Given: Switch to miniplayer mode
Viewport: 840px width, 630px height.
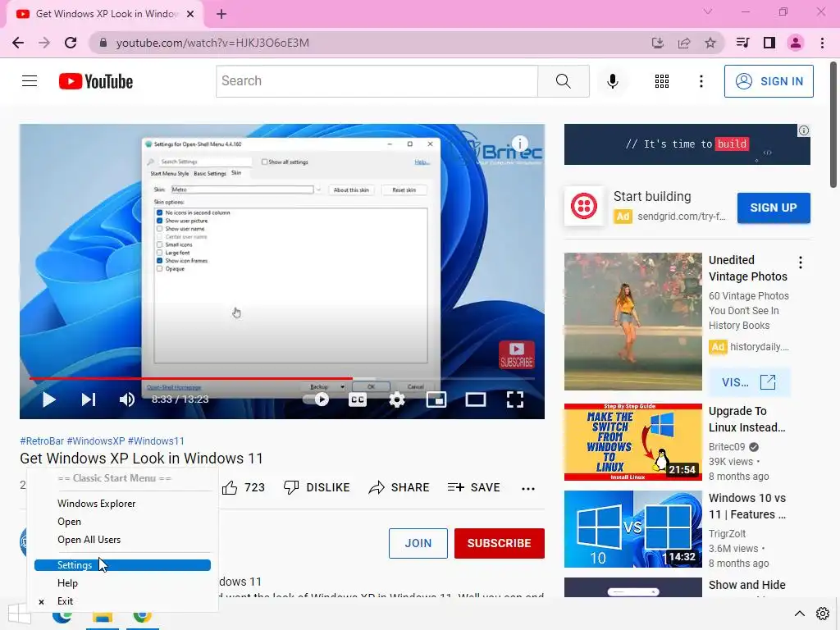Looking at the screenshot, I should click(436, 399).
